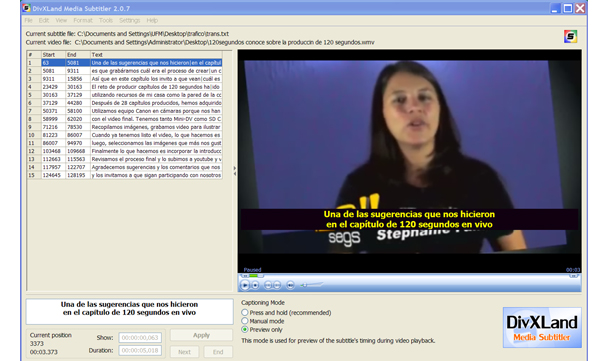Click the DivXLand Media Subtitler banner logo

[x=542, y=328]
